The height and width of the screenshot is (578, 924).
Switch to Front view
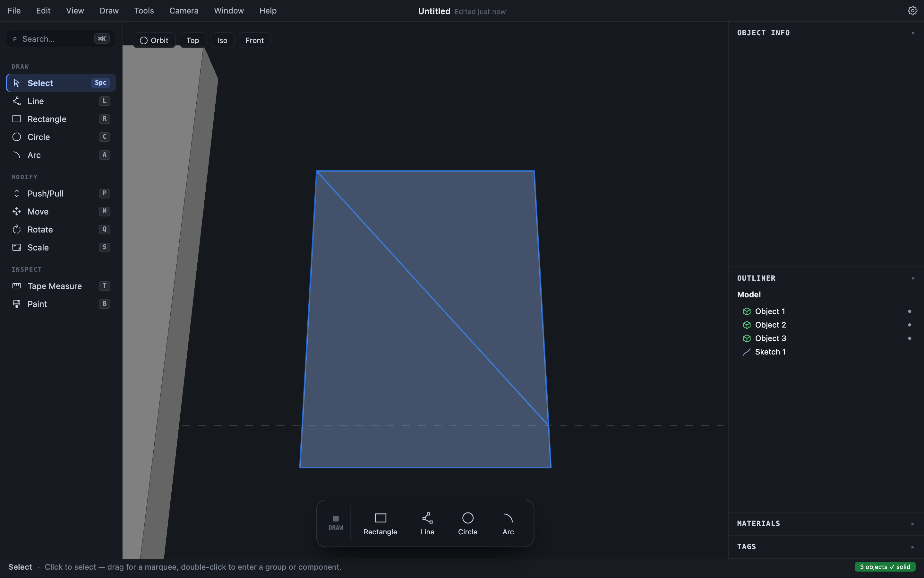coord(254,40)
